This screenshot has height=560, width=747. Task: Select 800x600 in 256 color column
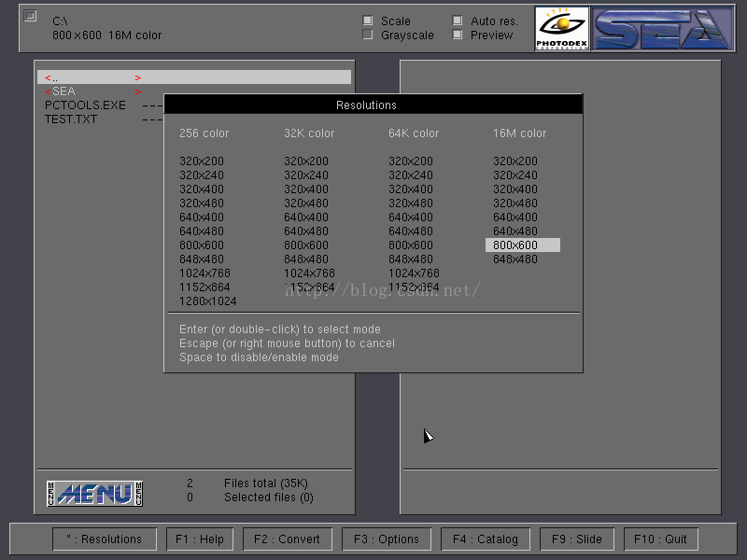click(202, 245)
